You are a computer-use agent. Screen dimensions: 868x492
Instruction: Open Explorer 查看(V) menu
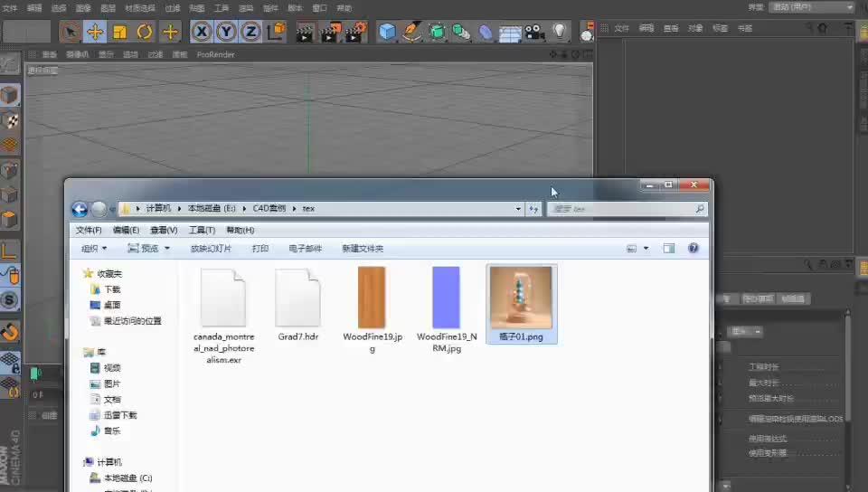click(164, 231)
